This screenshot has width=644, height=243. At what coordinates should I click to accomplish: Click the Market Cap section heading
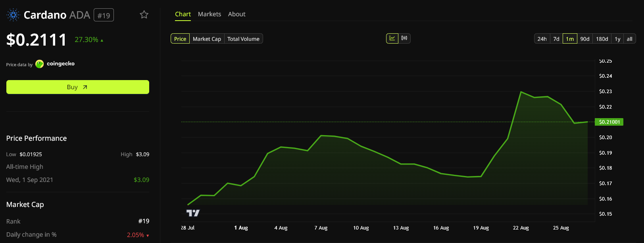(x=25, y=205)
